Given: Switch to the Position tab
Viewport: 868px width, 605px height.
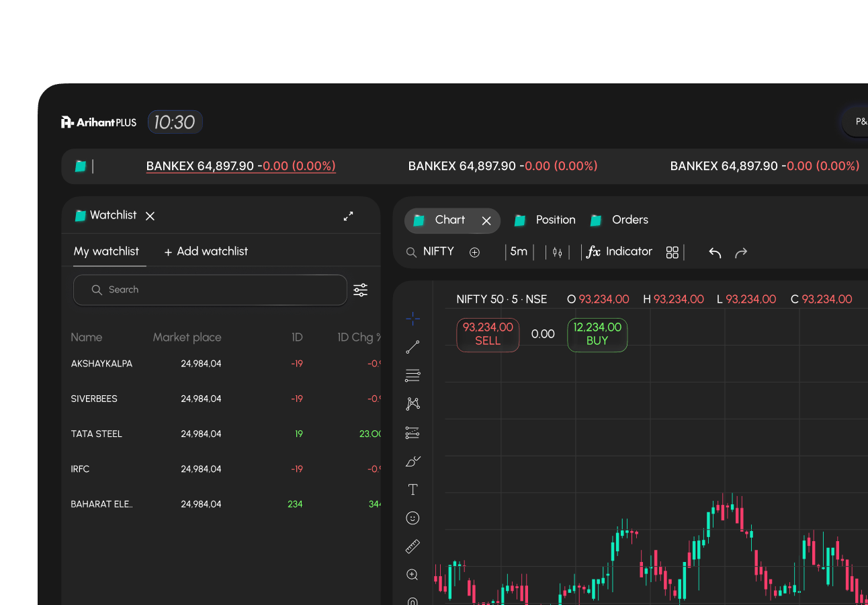Looking at the screenshot, I should (x=545, y=220).
